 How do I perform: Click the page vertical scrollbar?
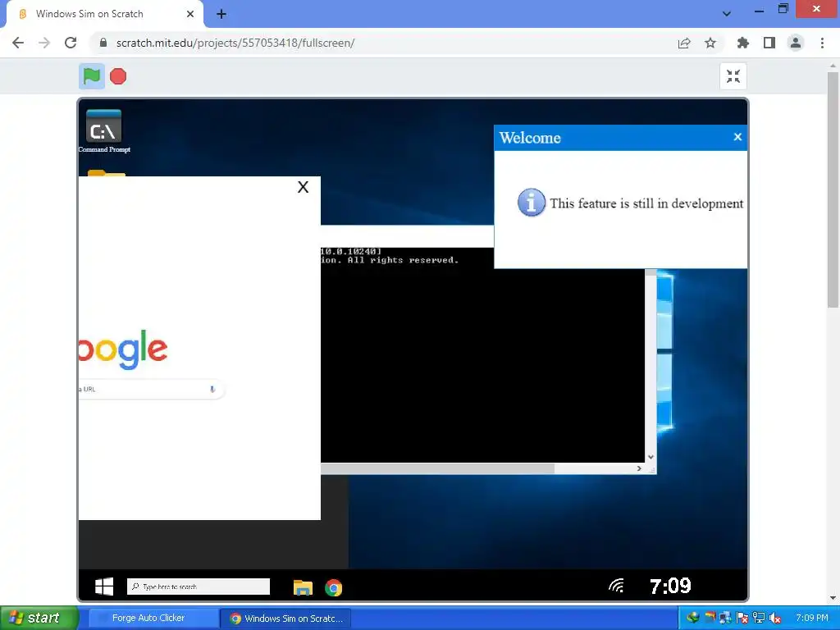click(x=833, y=190)
